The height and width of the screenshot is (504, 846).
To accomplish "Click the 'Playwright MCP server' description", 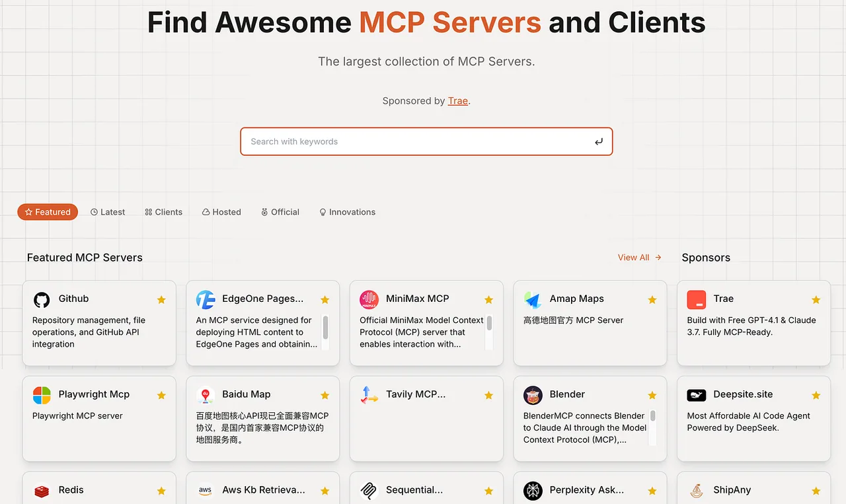I will tap(77, 416).
